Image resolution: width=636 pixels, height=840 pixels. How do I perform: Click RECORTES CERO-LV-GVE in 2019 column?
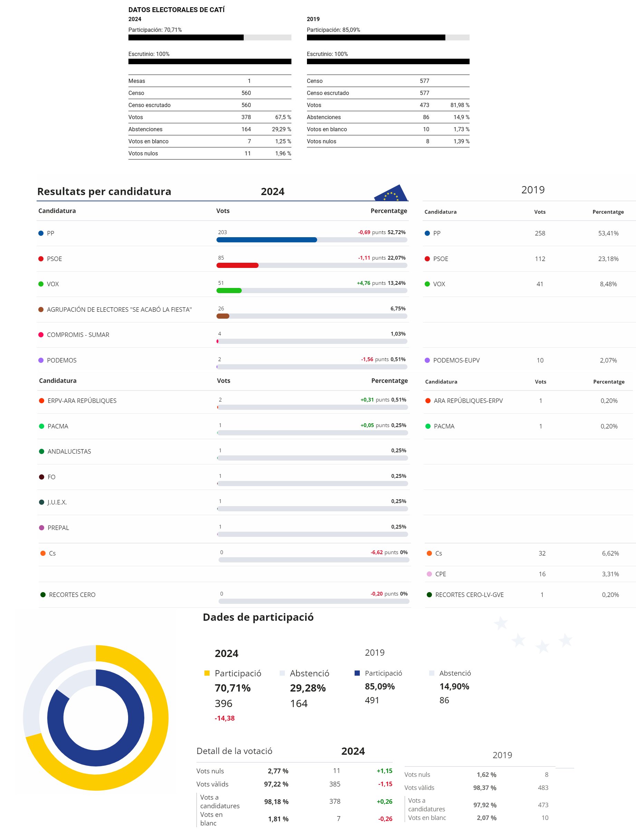coord(469,595)
